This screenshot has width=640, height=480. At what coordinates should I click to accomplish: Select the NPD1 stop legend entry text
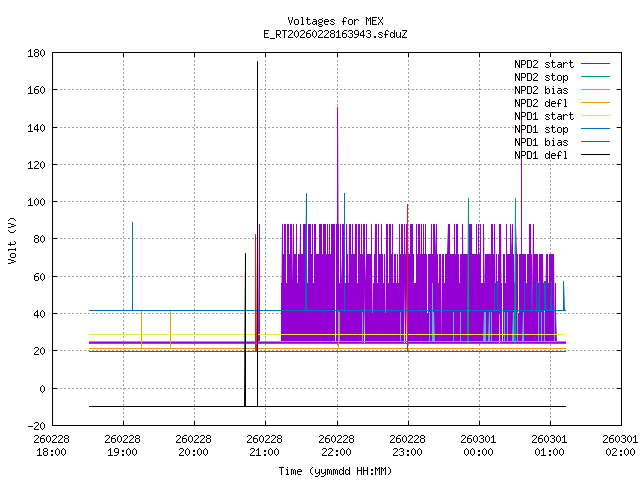pos(541,129)
